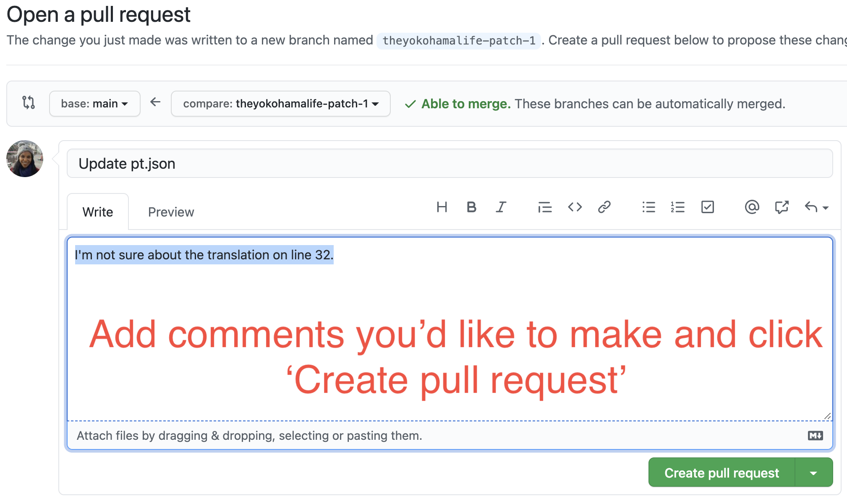This screenshot has width=847, height=504.
Task: Expand the Create pull request options arrow
Action: tap(813, 473)
